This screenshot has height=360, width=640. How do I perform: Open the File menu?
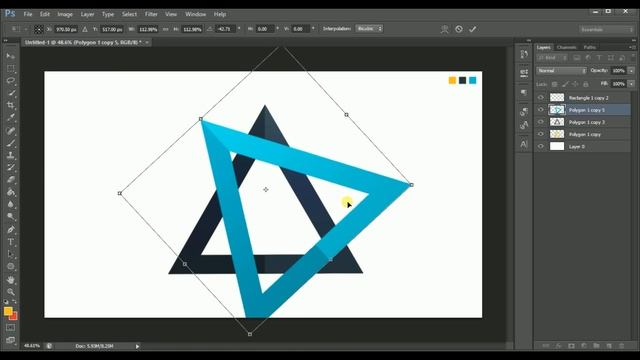point(28,14)
